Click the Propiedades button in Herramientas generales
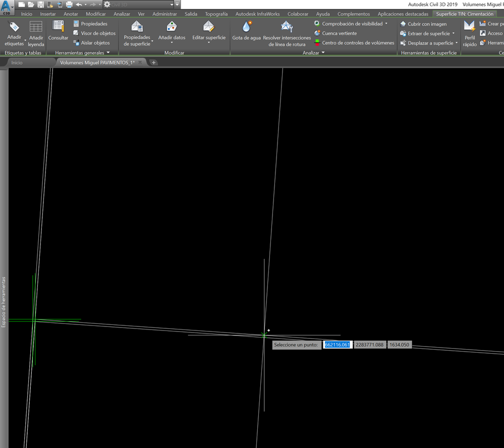 [x=90, y=24]
